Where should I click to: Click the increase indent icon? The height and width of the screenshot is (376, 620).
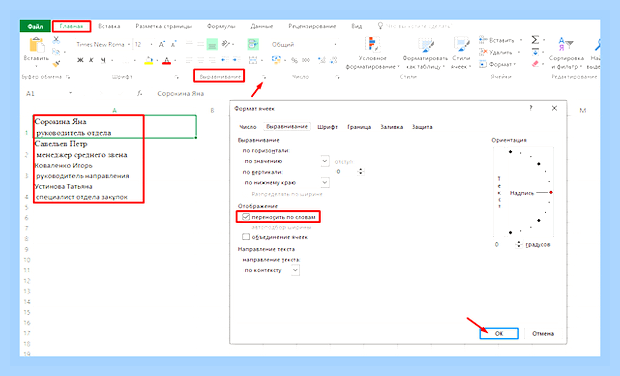coord(236,60)
